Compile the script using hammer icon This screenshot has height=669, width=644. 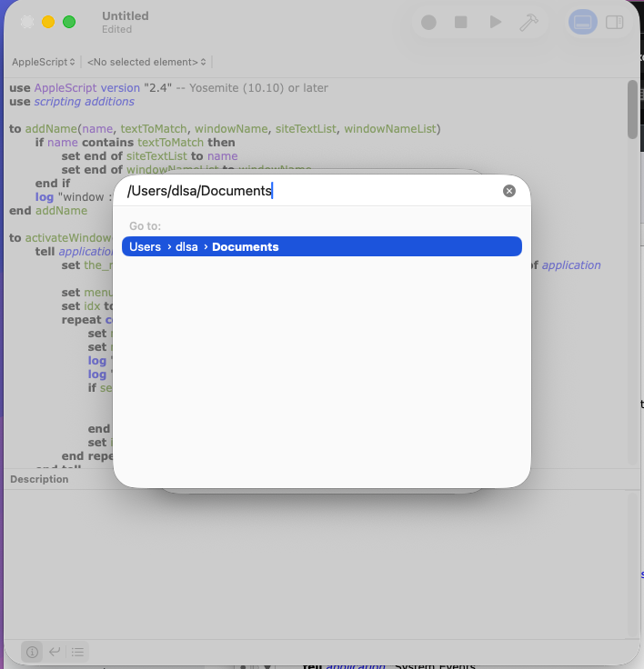(528, 22)
